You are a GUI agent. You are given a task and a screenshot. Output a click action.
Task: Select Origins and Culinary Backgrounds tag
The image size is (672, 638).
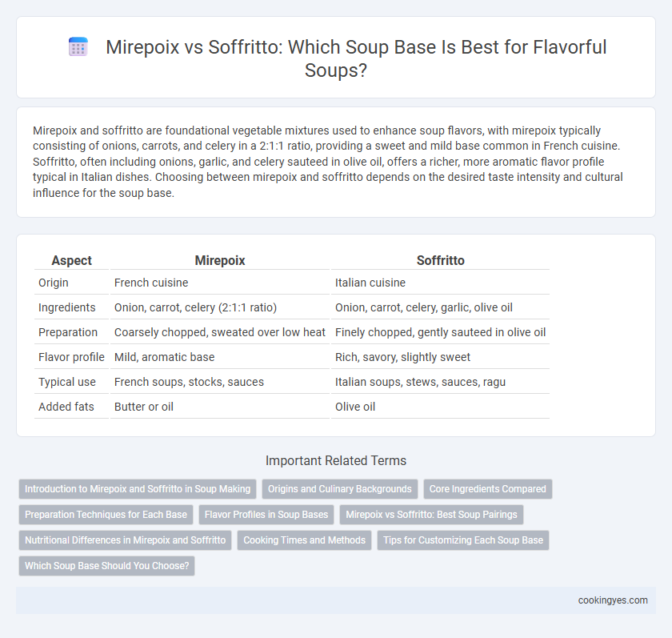(340, 489)
